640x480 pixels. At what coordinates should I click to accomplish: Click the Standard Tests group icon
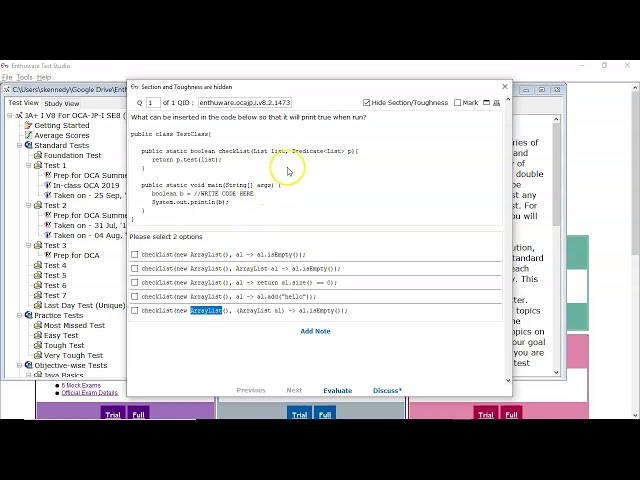(29, 145)
